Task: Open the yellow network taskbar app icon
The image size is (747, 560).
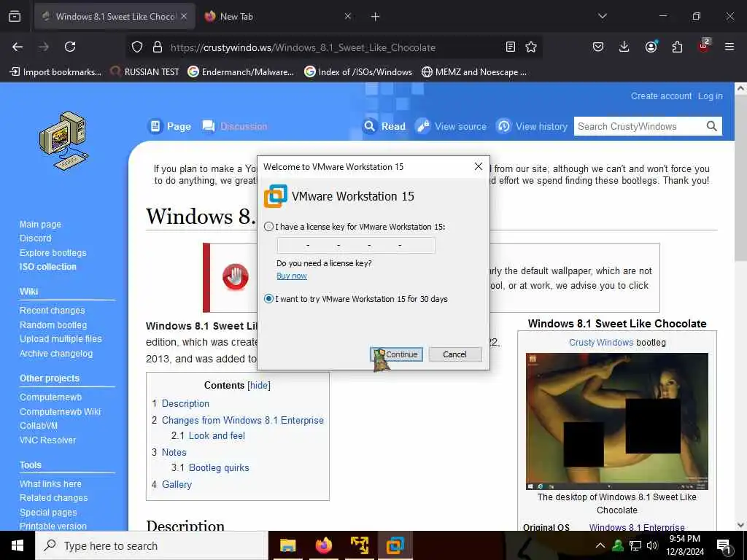Action: (359, 545)
